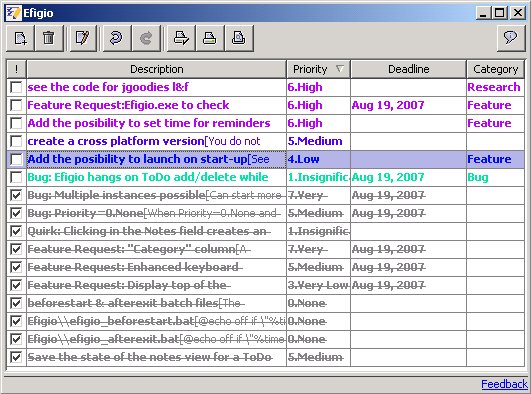The width and height of the screenshot is (531, 394).
Task: Click 'Add the posibility to launch on start-up'
Action: click(x=156, y=159)
